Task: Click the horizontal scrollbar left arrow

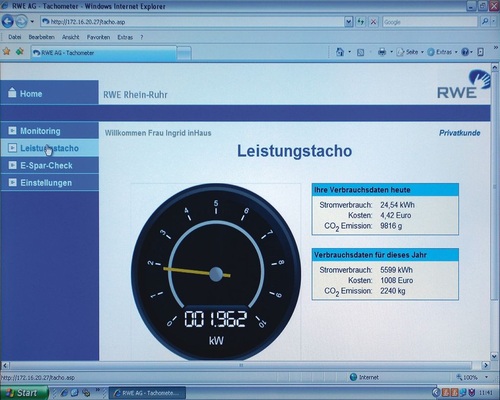Action: pos(5,365)
